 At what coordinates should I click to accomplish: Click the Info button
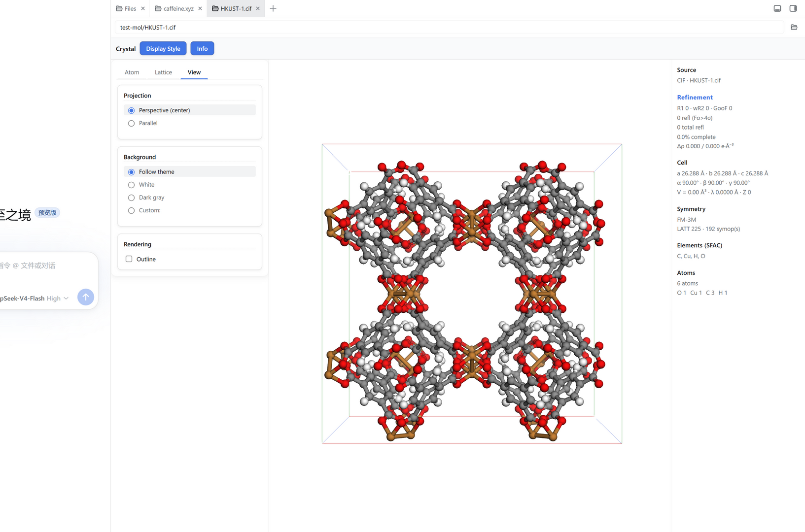pos(202,49)
